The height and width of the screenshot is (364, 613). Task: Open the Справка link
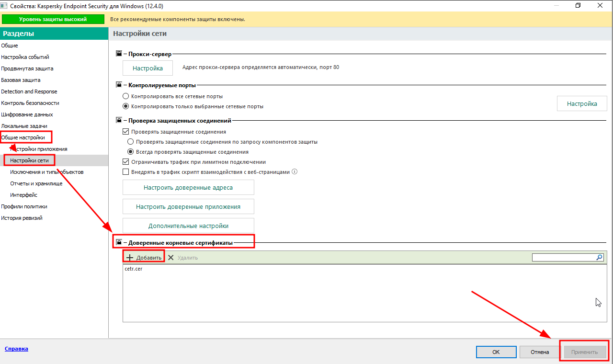(x=16, y=349)
